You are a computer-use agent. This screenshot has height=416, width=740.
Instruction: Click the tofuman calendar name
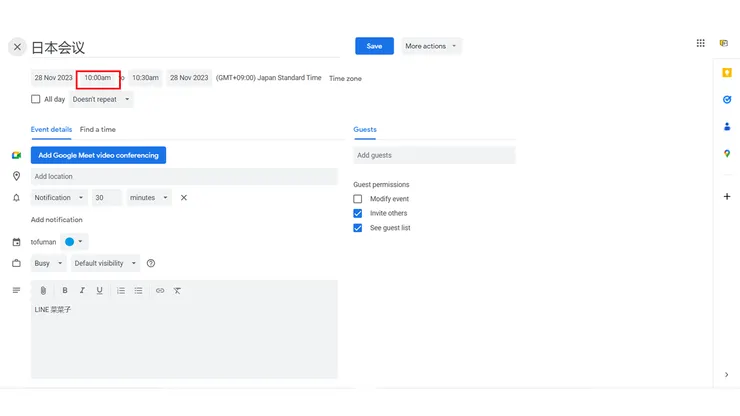click(43, 242)
